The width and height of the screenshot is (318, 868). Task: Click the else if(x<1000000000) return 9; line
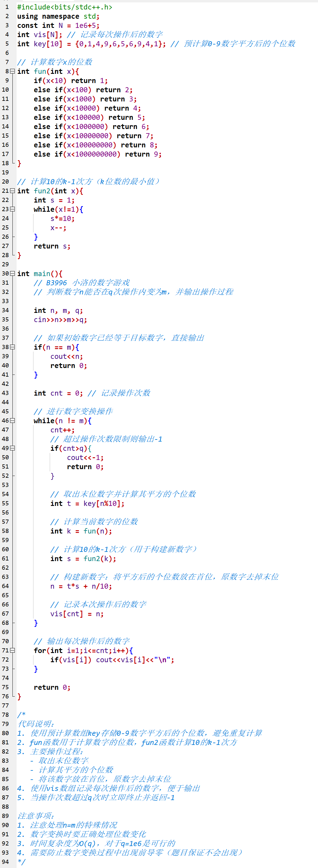point(98,154)
